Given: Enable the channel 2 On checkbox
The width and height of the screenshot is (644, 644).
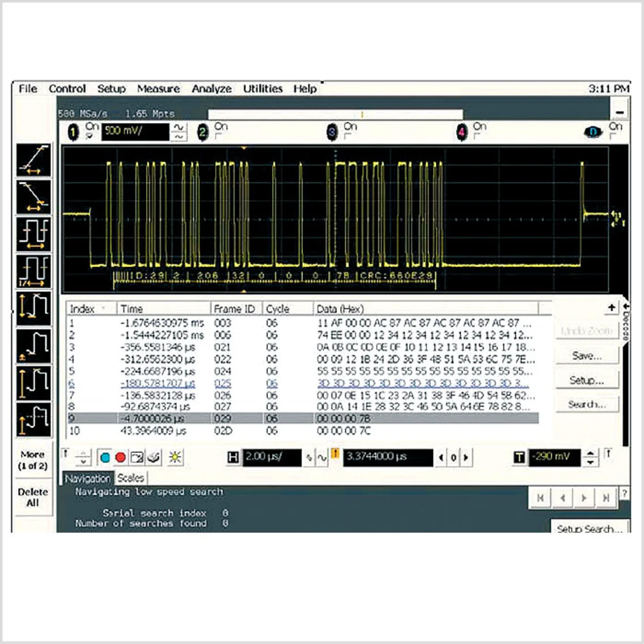Looking at the screenshot, I should tap(218, 136).
